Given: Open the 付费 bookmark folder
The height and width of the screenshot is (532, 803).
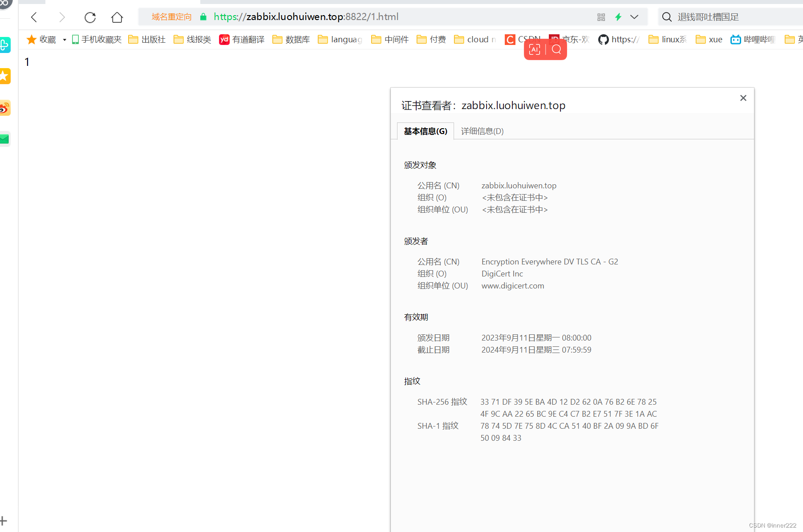Looking at the screenshot, I should point(431,40).
